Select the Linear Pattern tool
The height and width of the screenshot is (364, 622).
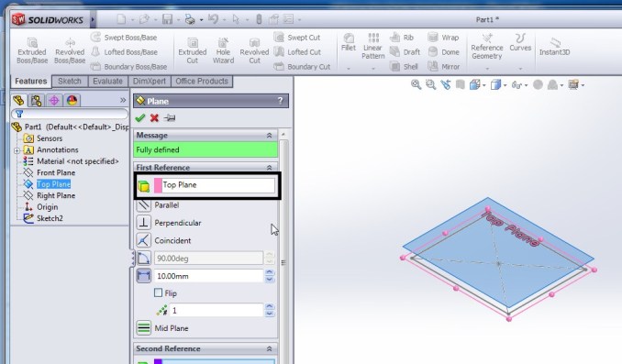point(372,46)
